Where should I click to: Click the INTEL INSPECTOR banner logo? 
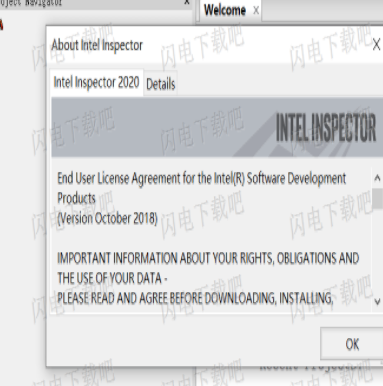[326, 128]
